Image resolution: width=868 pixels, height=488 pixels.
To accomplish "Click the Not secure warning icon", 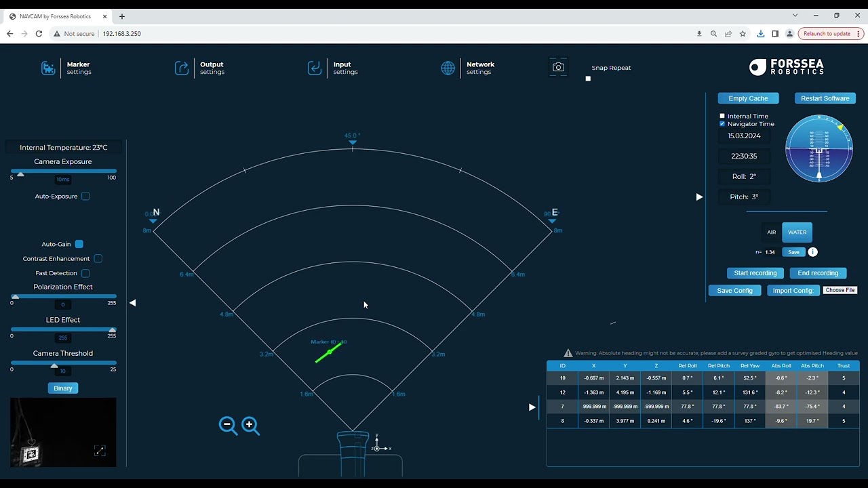I will coord(57,34).
